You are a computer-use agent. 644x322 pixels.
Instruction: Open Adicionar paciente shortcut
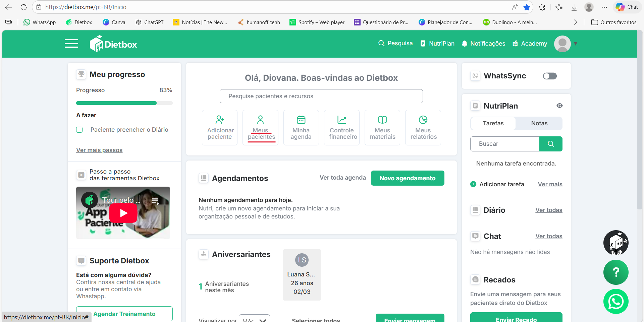point(220,128)
